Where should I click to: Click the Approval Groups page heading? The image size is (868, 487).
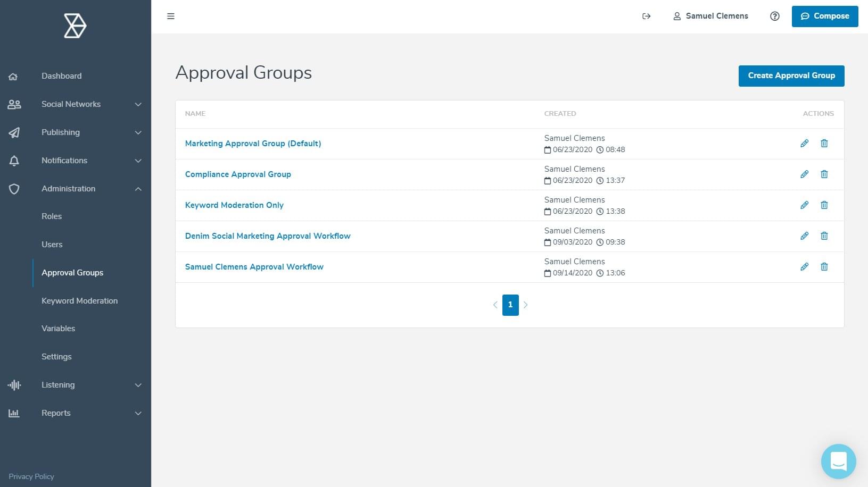pyautogui.click(x=244, y=73)
